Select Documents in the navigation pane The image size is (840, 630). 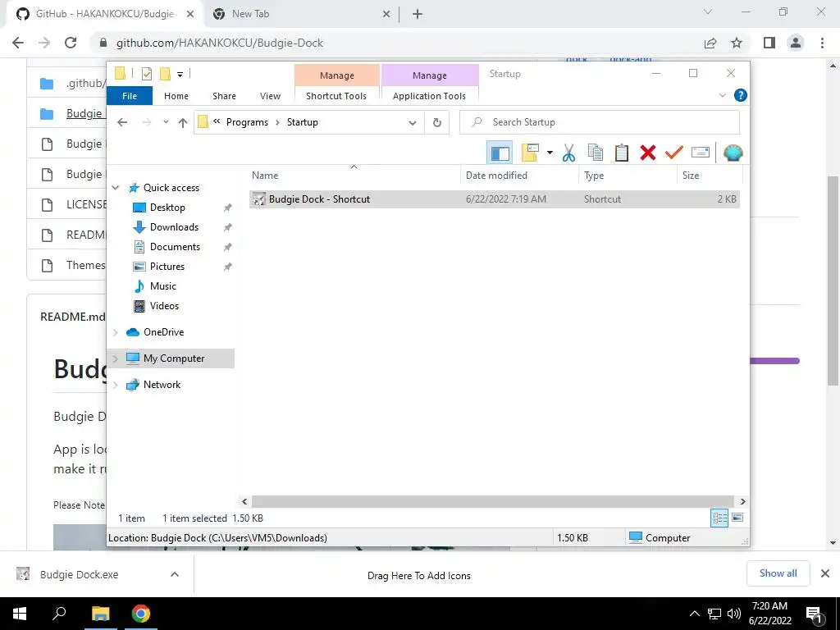click(x=175, y=247)
